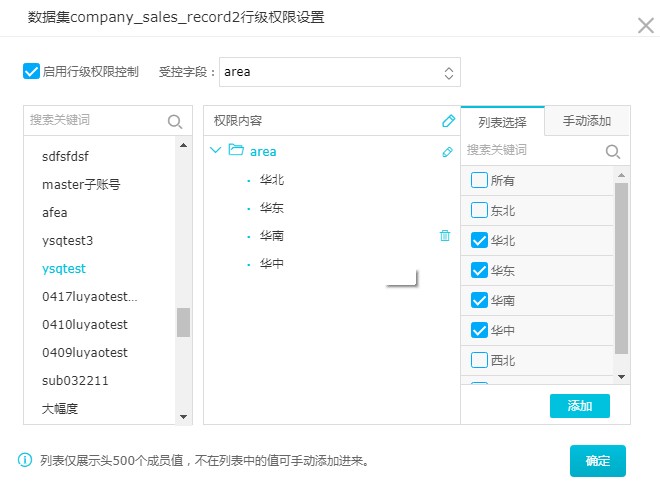Select user 0410luyaotest
660x488 pixels.
(85, 325)
